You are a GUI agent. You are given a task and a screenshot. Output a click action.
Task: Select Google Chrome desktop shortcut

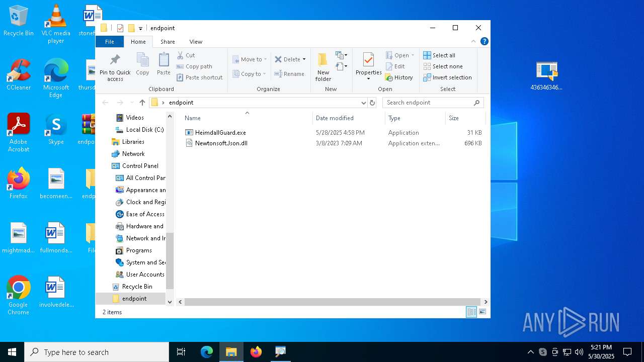[x=19, y=296]
